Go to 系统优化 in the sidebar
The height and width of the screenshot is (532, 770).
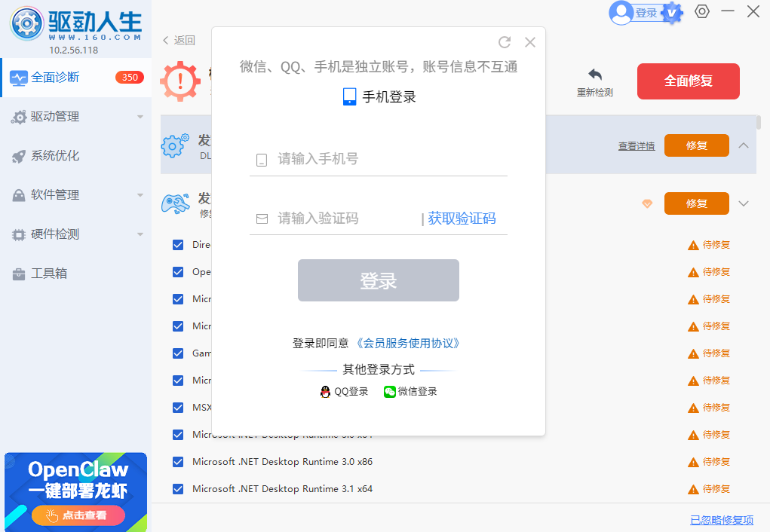[x=76, y=156]
